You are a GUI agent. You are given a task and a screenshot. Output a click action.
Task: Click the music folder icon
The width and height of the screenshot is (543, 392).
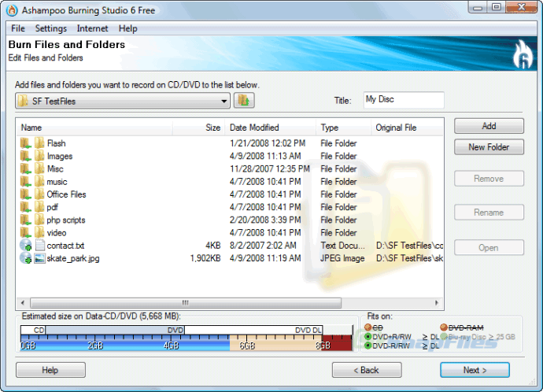click(39, 182)
